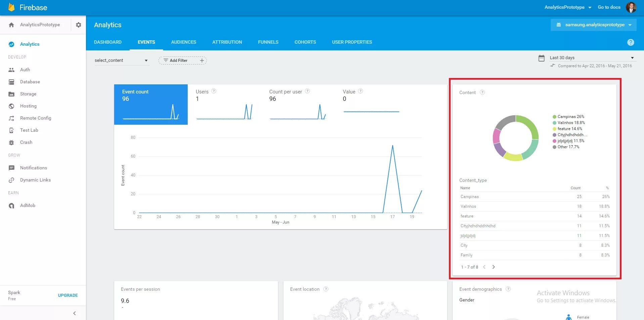The width and height of the screenshot is (644, 320).
Task: Click the Firebase flame logo
Action: (11, 7)
